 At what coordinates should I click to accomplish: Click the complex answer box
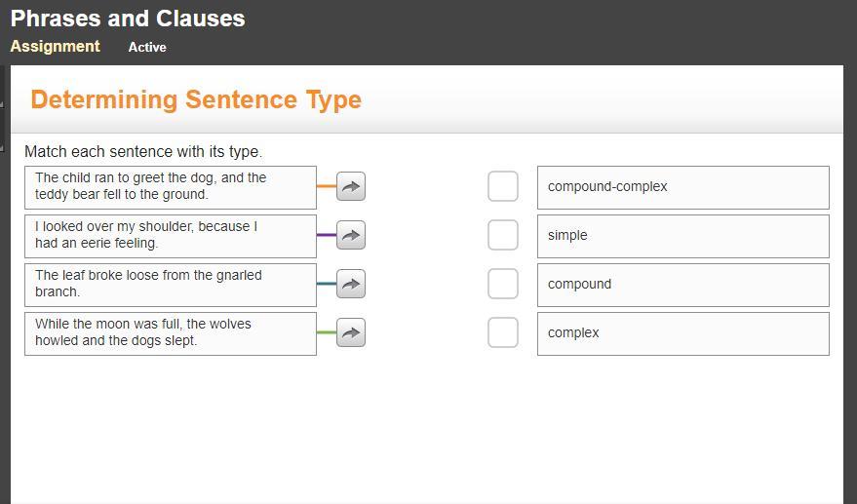(x=682, y=333)
